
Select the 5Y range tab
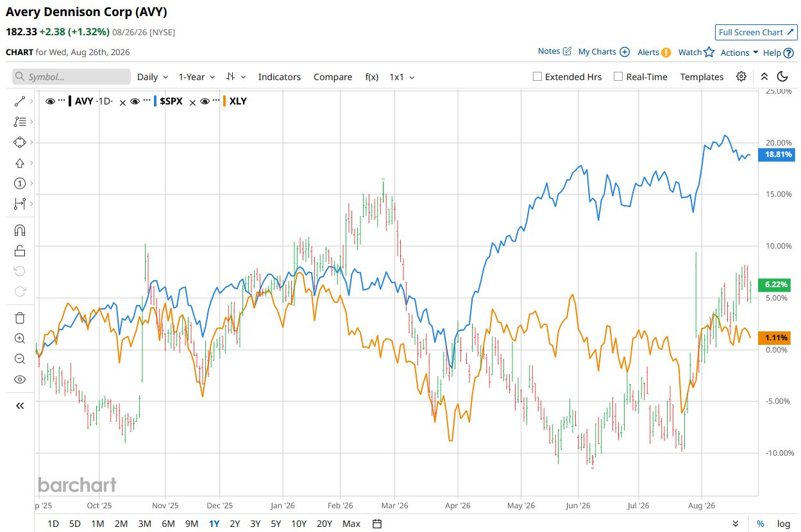pyautogui.click(x=276, y=524)
